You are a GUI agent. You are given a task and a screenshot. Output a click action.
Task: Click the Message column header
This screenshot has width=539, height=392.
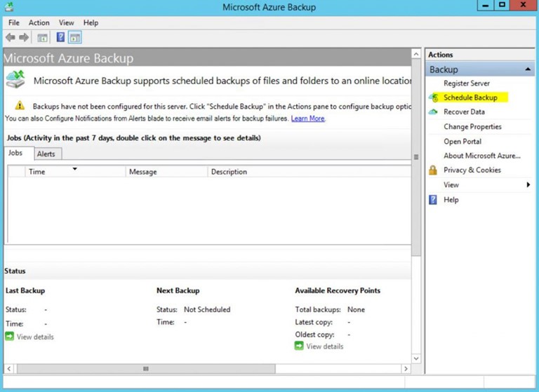[x=166, y=172]
